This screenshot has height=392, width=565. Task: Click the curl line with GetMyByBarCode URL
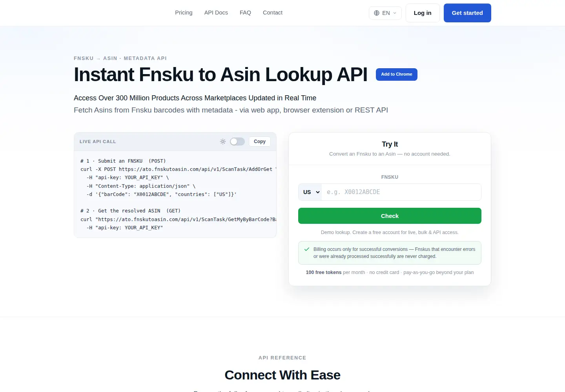tap(179, 220)
